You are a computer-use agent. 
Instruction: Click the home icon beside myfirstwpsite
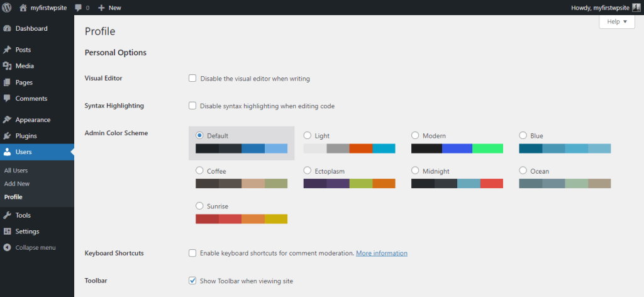(x=23, y=8)
